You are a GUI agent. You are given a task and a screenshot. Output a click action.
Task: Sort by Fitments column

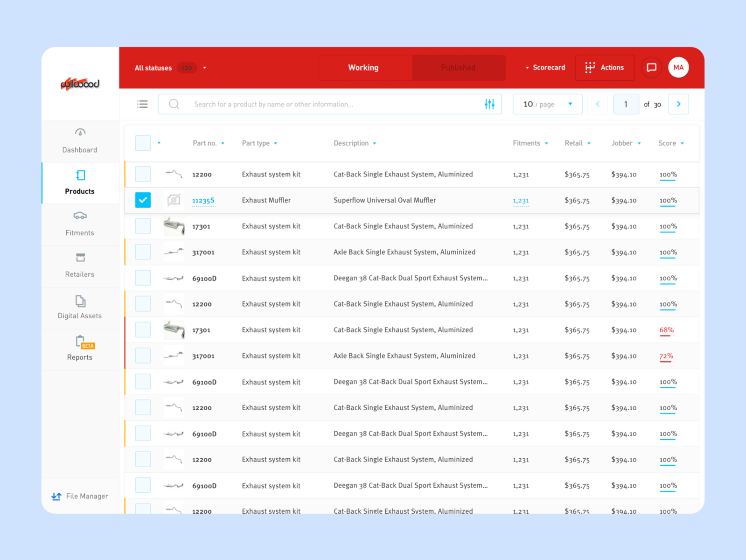pos(530,143)
